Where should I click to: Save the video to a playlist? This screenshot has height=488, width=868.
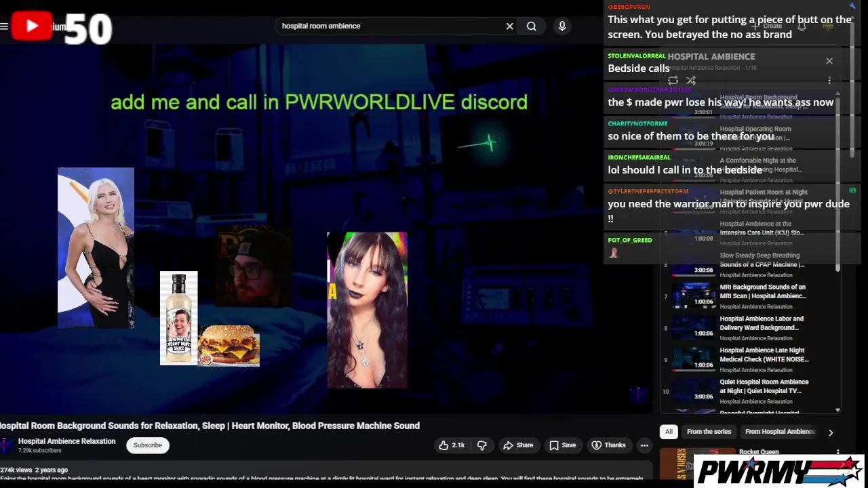click(x=562, y=445)
